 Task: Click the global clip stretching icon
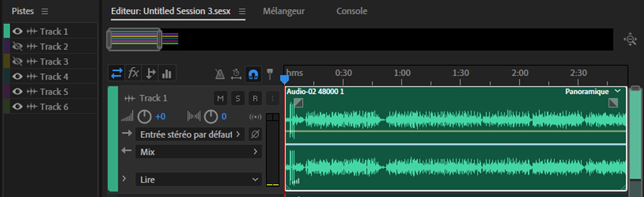pyautogui.click(x=236, y=74)
